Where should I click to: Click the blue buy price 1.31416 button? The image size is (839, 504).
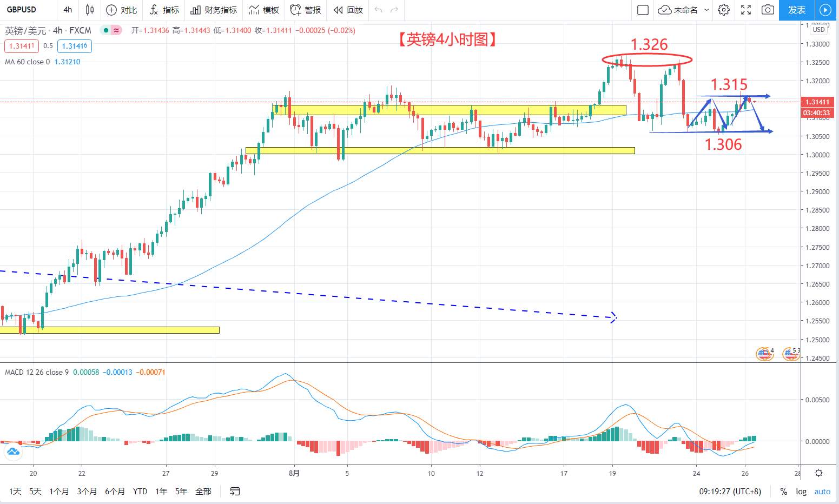(x=75, y=46)
